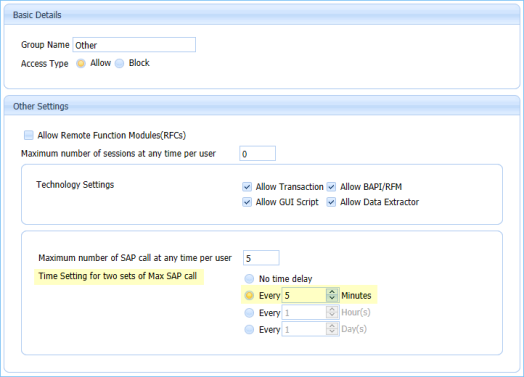524x377 pixels.
Task: Decrease minutes value with down arrow
Action: pos(332,298)
